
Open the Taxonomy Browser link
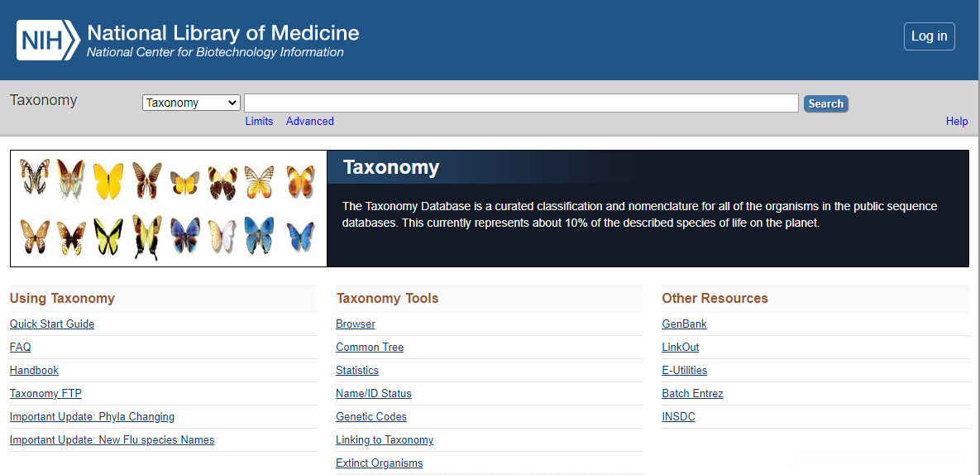356,324
